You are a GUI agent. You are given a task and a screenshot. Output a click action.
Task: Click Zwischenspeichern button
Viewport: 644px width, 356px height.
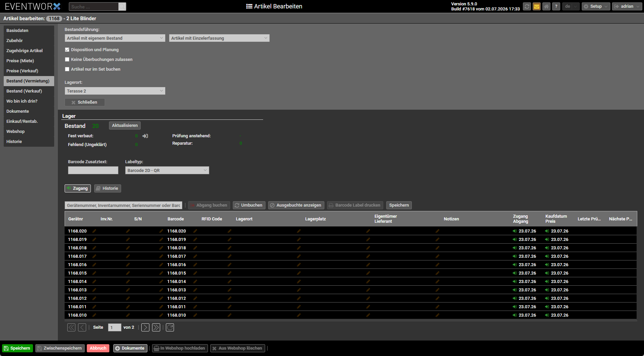click(x=60, y=348)
